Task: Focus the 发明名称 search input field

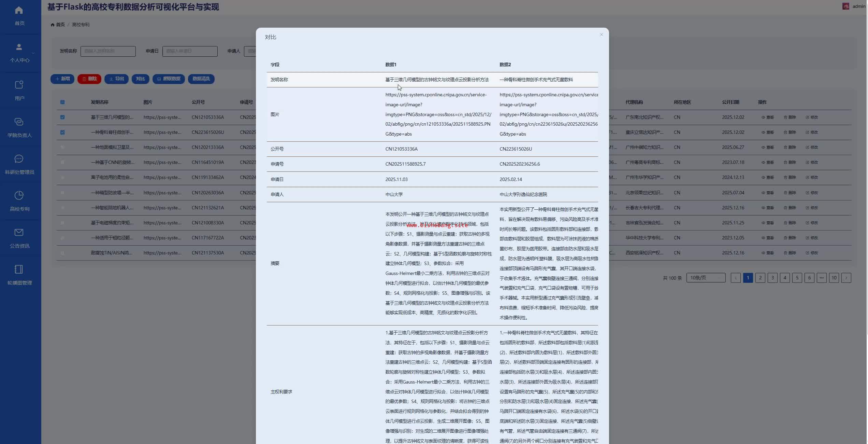Action: coord(108,51)
